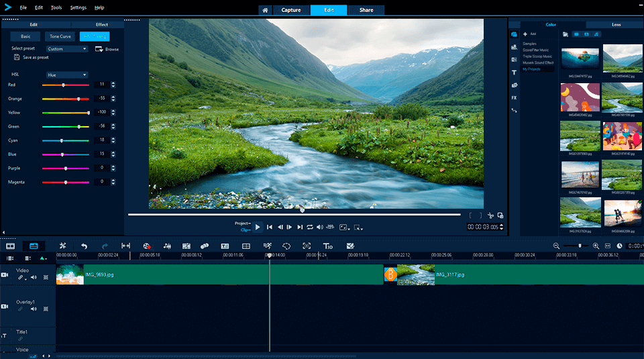Click the slide/stretch trim tool icon

coord(125,246)
